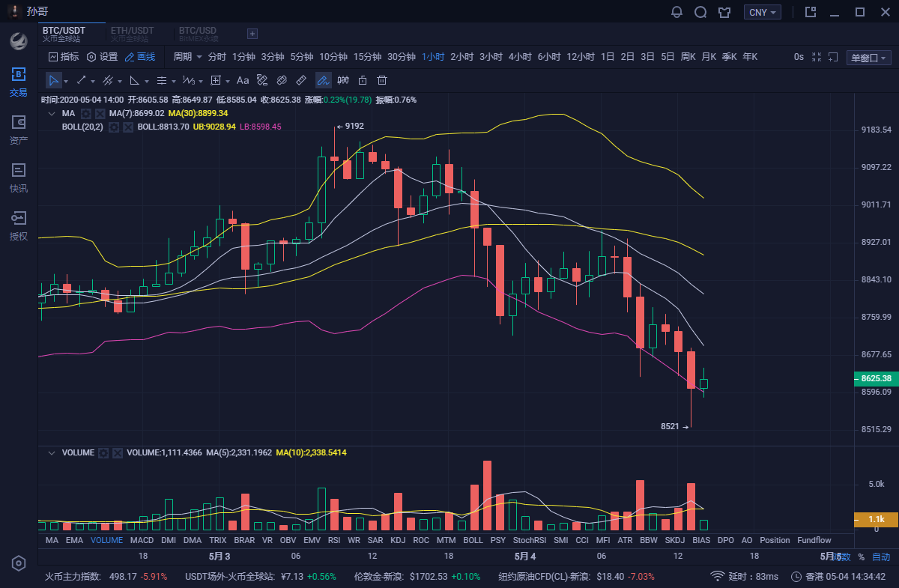899x588 pixels.
Task: Expand the 单窗口 window layout dropdown
Action: 868,58
